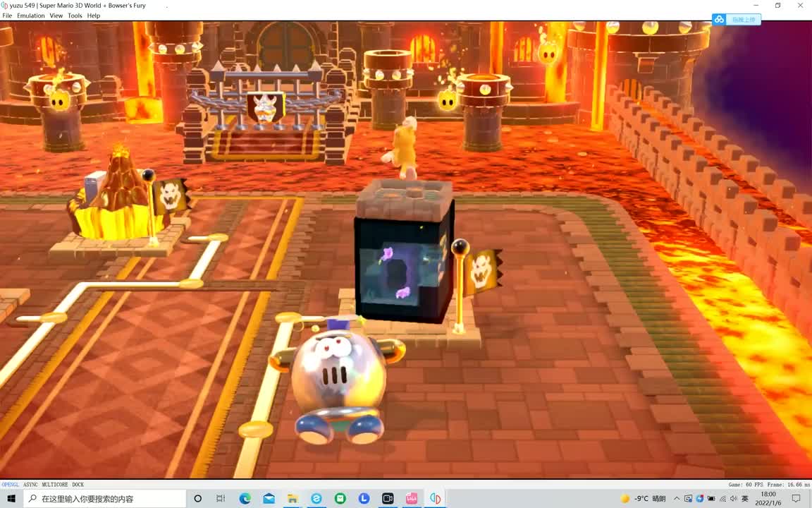This screenshot has height=508, width=812.
Task: Restore down the yuzu window
Action: tap(778, 5)
